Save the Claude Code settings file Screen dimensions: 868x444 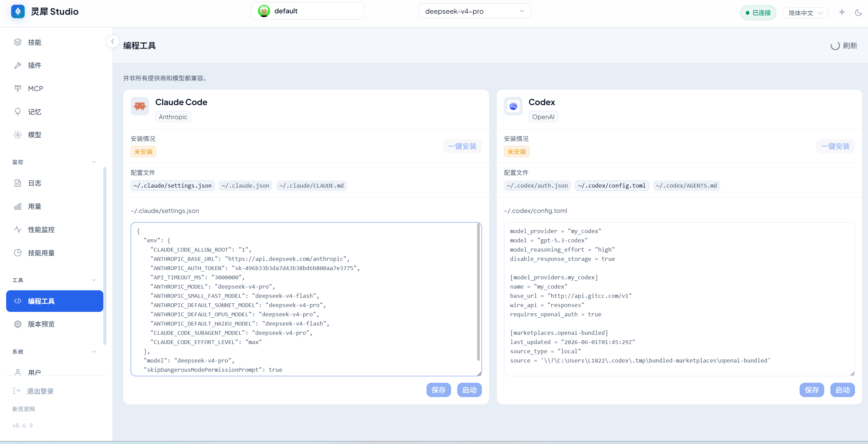click(x=439, y=390)
